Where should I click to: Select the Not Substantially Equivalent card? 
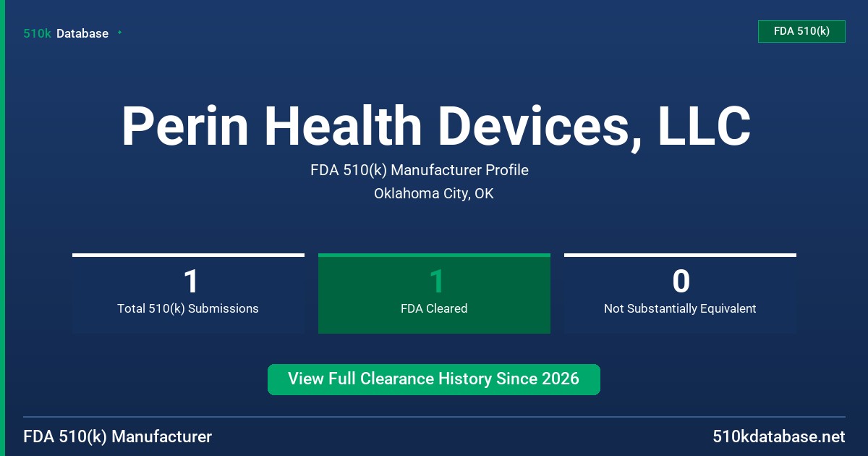coord(680,293)
